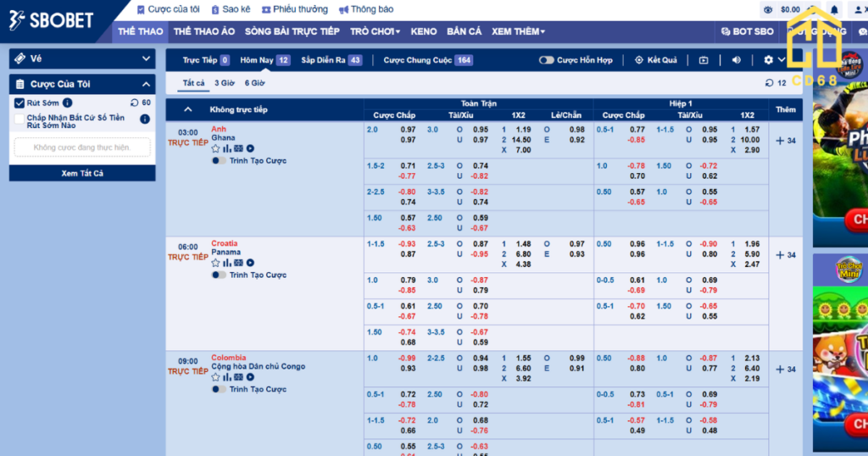
Task: Open BOT SBO button
Action: coord(747,31)
